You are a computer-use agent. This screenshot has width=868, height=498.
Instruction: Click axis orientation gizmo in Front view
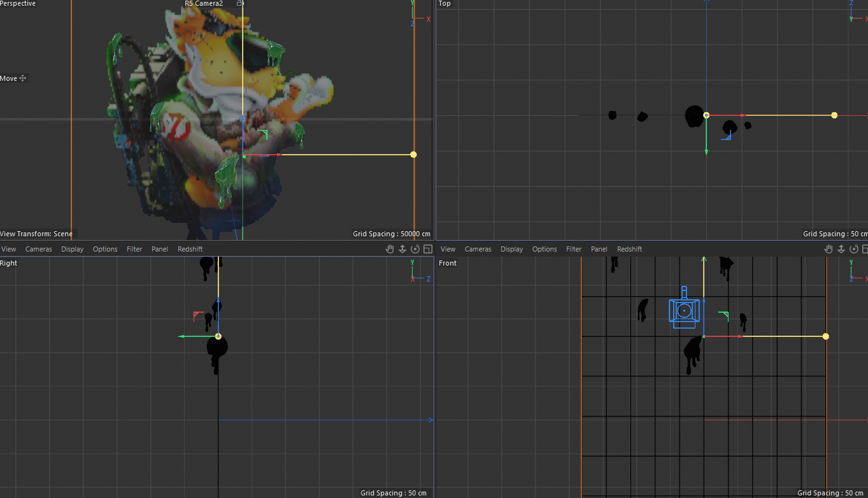[x=858, y=271]
